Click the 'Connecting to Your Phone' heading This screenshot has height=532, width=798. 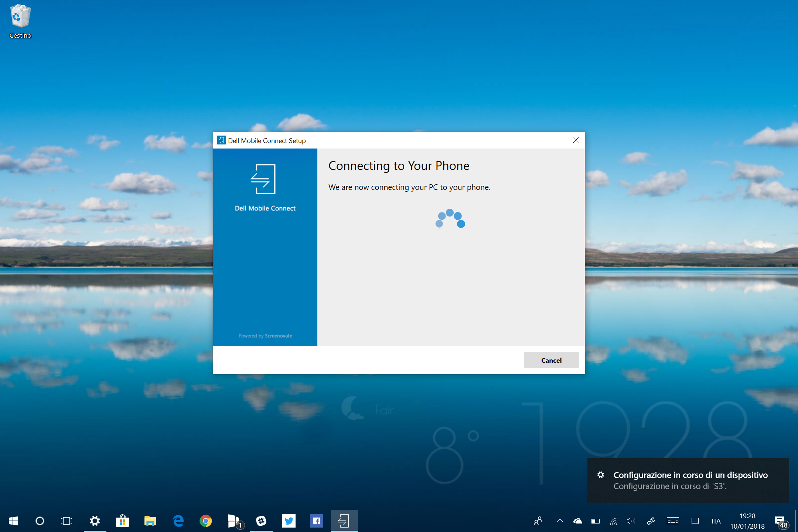399,166
